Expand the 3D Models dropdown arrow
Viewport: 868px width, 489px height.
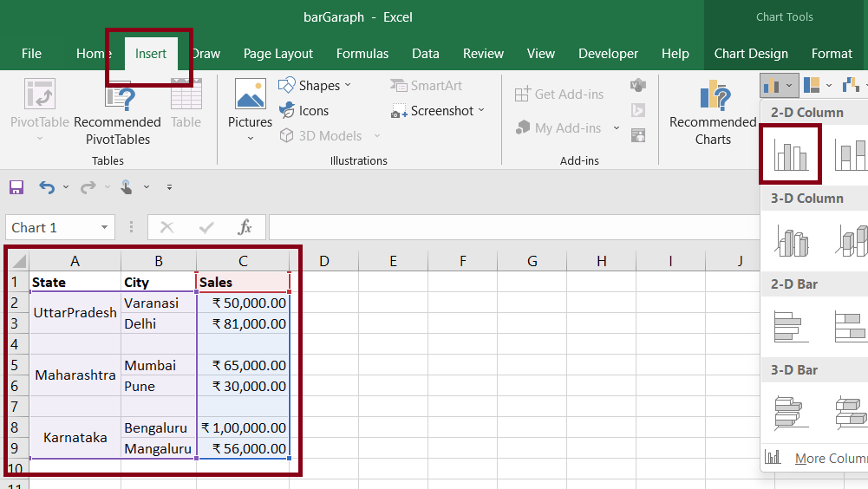pos(377,135)
